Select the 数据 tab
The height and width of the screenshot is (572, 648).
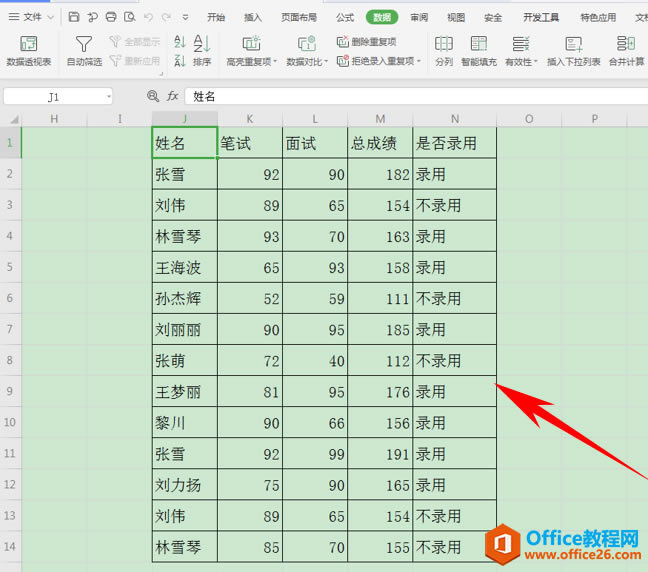(x=382, y=17)
